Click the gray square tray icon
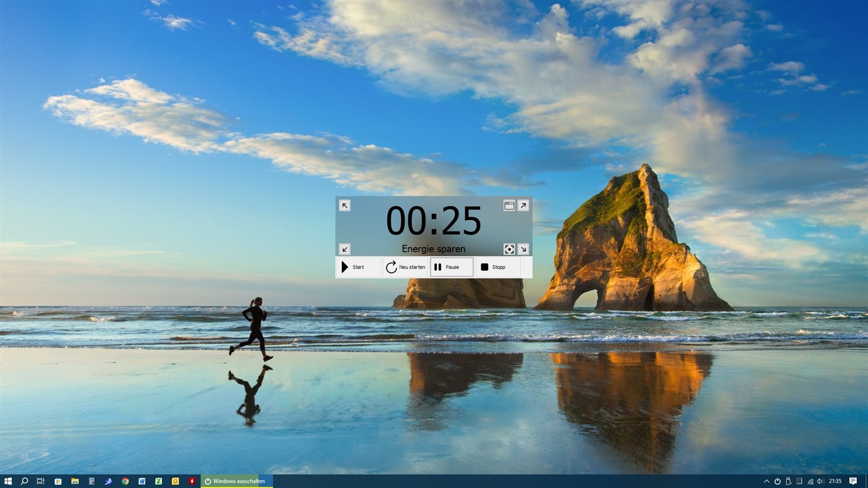Image resolution: width=868 pixels, height=488 pixels. (x=799, y=481)
